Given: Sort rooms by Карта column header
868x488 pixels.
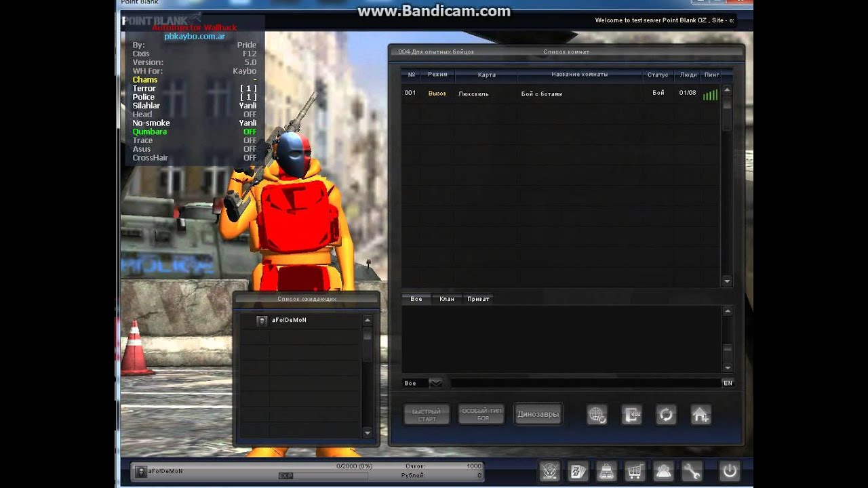Looking at the screenshot, I should [486, 75].
